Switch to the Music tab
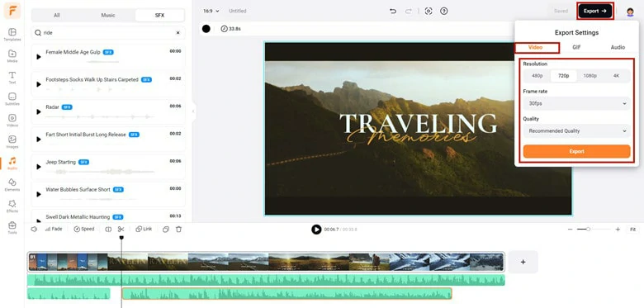The height and width of the screenshot is (308, 644). [x=108, y=15]
